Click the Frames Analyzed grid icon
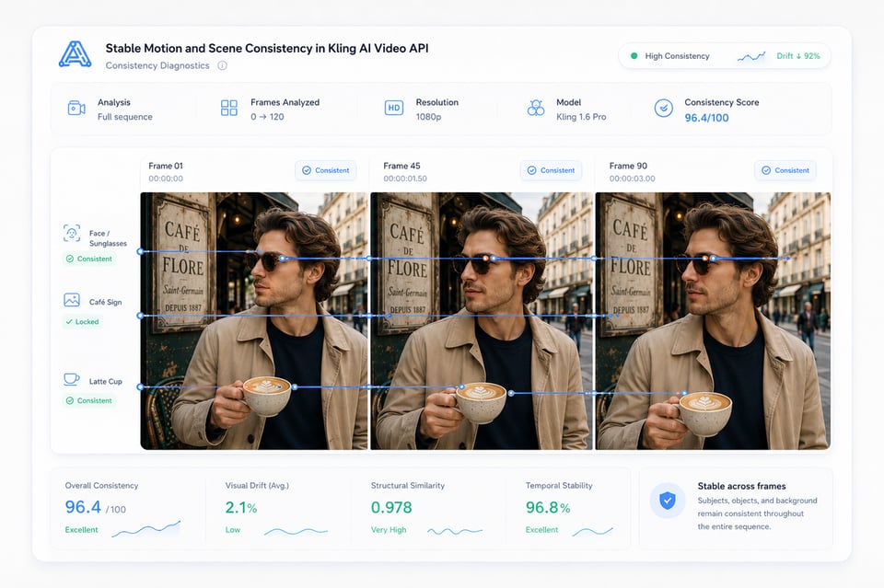This screenshot has width=884, height=588. pos(229,109)
